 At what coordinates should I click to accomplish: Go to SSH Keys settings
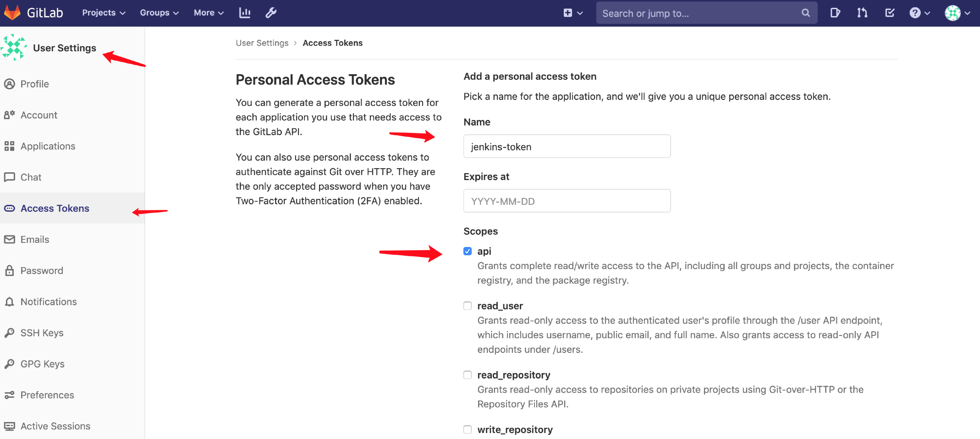click(x=42, y=333)
